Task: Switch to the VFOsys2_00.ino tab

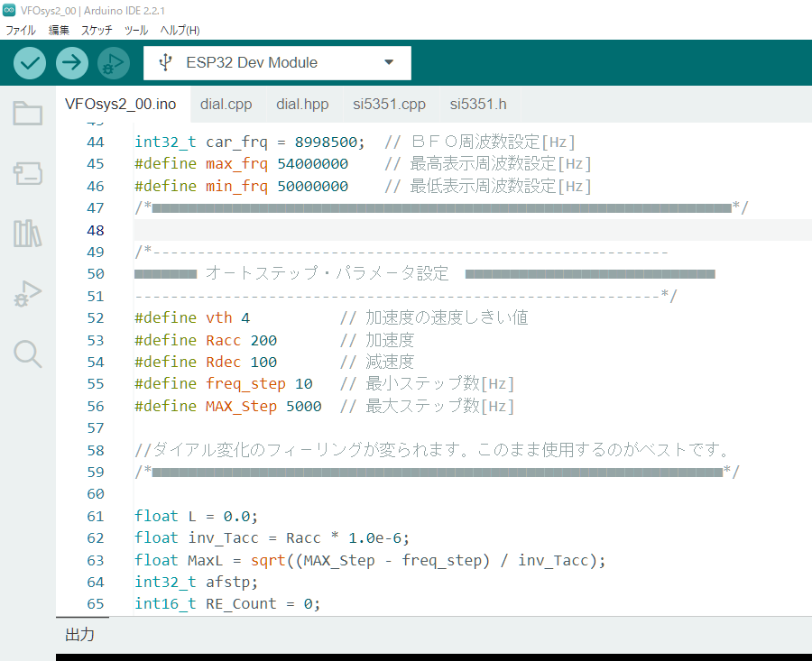Action: [x=121, y=104]
